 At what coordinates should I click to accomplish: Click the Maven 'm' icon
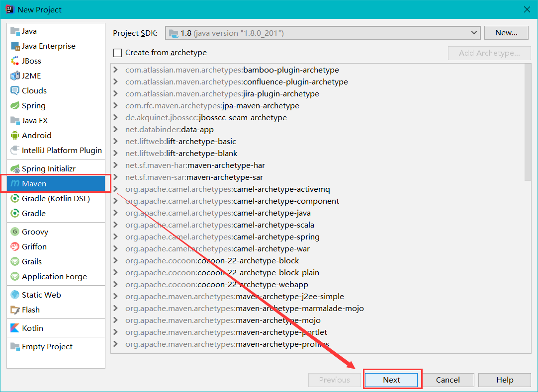pos(15,183)
